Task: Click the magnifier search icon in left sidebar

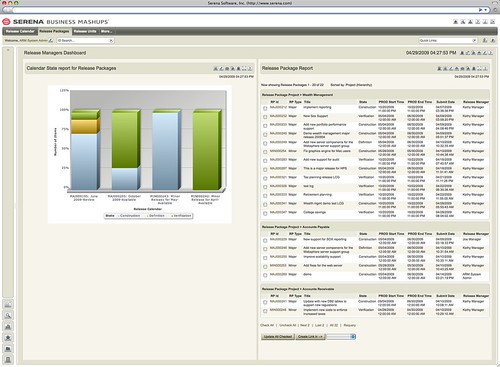Action: tap(8, 315)
